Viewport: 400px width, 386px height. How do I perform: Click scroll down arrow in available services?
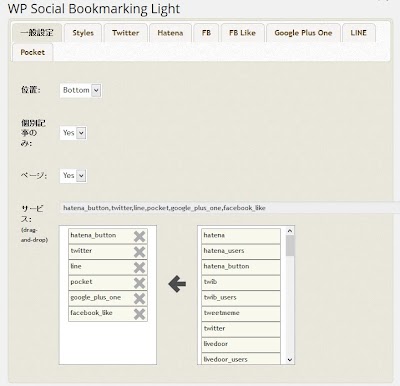coord(290,360)
